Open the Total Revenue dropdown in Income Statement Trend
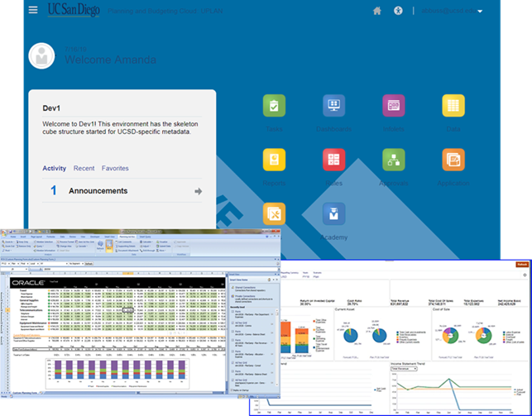This screenshot has height=416, width=532. pos(404,369)
